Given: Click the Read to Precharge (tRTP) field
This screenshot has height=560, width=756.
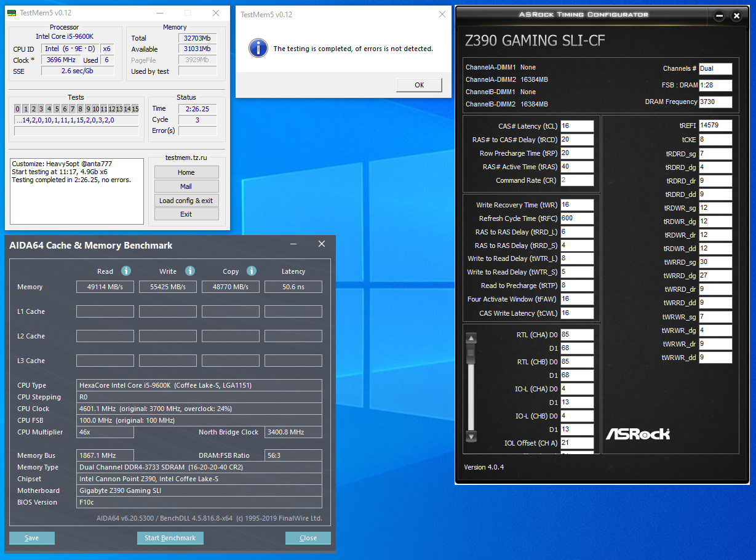Looking at the screenshot, I should click(577, 286).
